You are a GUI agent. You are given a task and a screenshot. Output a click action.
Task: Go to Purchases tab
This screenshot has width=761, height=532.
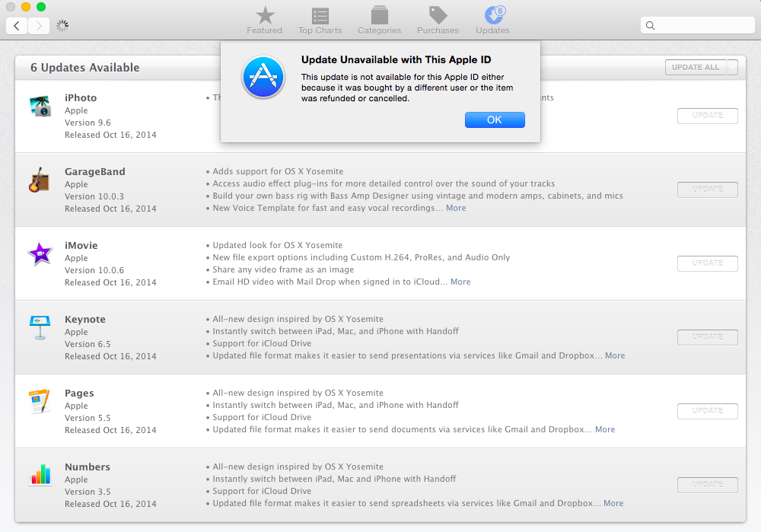pos(438,21)
